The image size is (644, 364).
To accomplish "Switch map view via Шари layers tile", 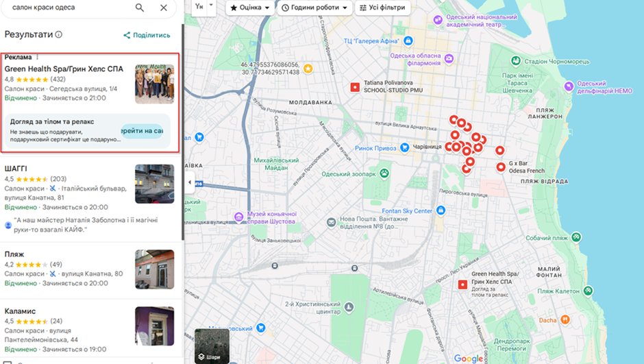I will pyautogui.click(x=212, y=347).
